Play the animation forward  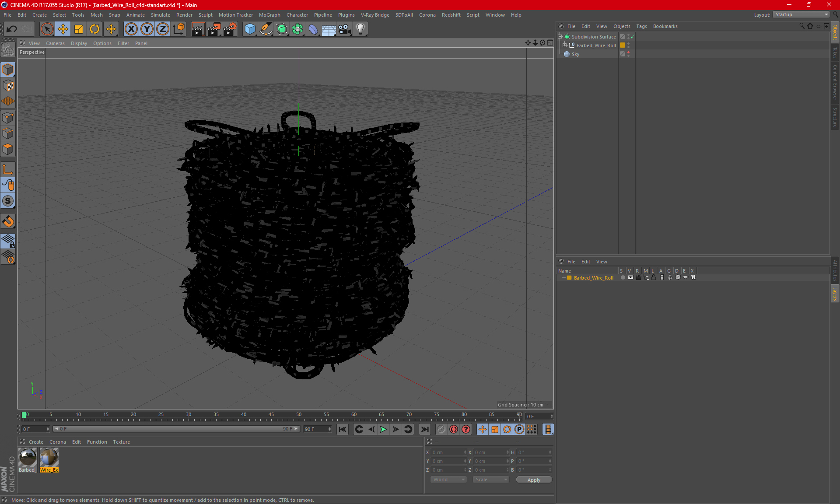pos(383,429)
